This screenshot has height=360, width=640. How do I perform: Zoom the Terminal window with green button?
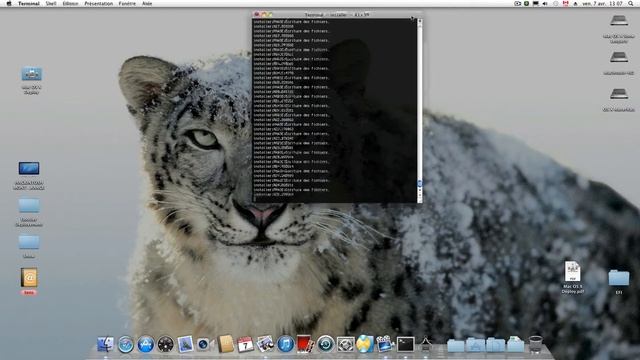pyautogui.click(x=270, y=14)
